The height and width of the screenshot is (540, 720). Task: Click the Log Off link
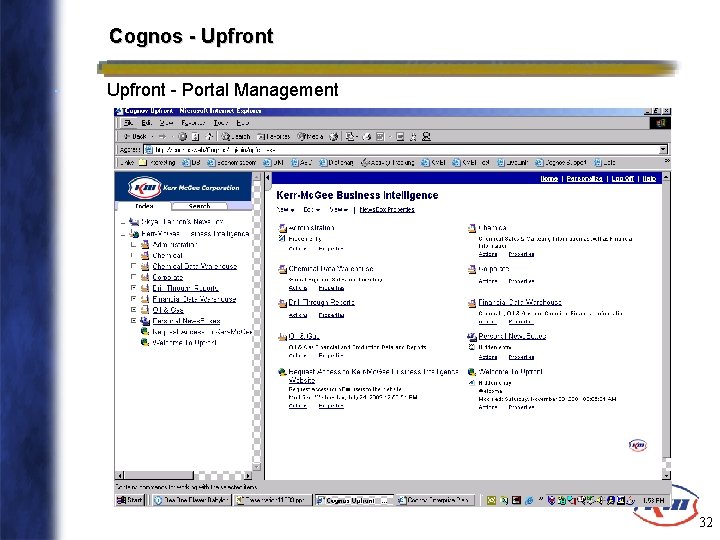click(x=623, y=179)
